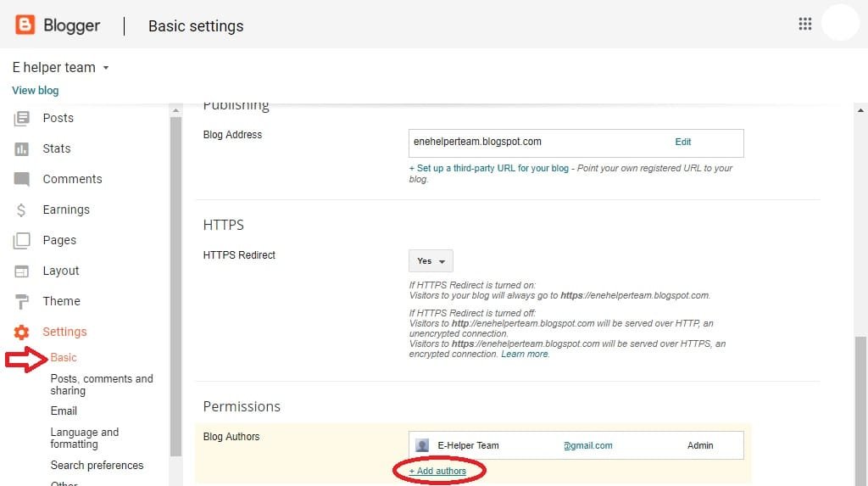Open Search preferences settings
Image resolution: width=868 pixels, height=486 pixels.
pyautogui.click(x=97, y=465)
